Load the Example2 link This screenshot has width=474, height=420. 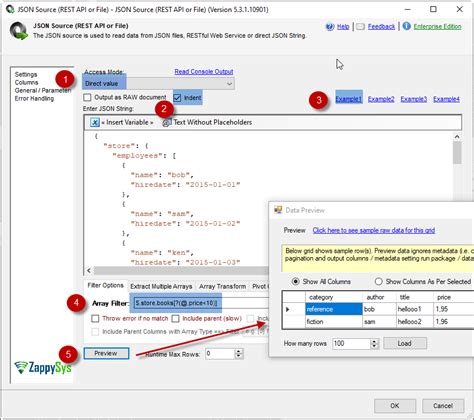point(381,99)
